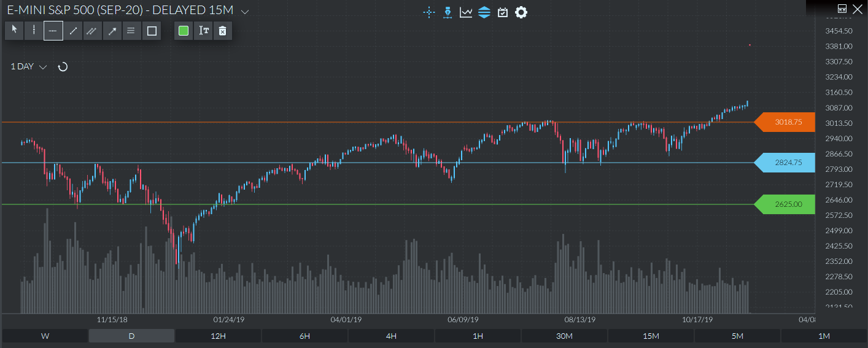This screenshot has height=348, width=868.
Task: Add a text annotation with text tool
Action: (x=203, y=31)
